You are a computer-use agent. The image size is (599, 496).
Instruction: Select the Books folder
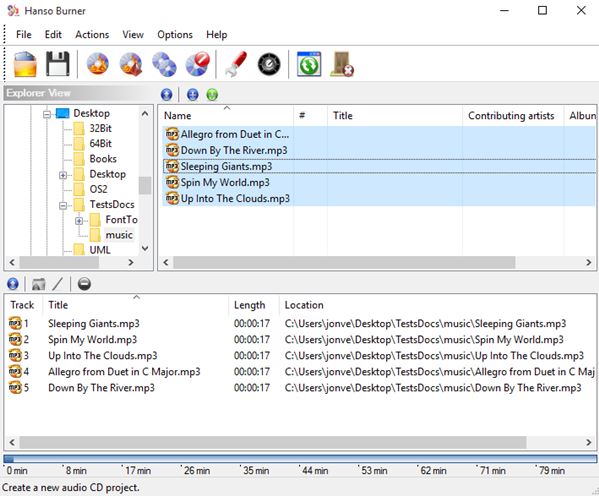pyautogui.click(x=102, y=159)
